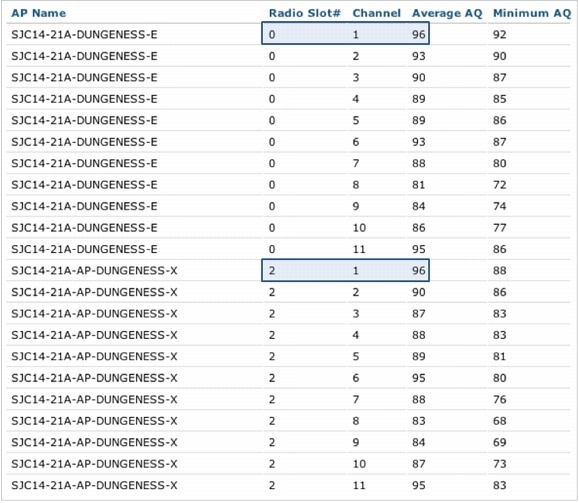579x503 pixels.
Task: Click DUNGENESS-E row with channel 3
Action: (x=288, y=78)
